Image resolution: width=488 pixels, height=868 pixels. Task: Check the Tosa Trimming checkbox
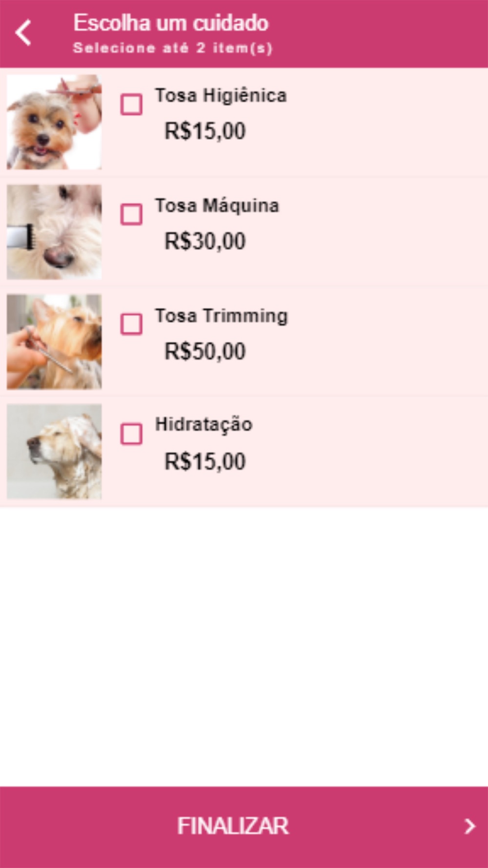131,324
